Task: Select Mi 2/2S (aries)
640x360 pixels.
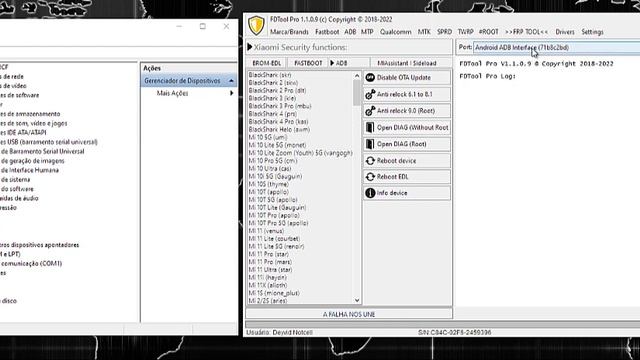Action: (268, 301)
